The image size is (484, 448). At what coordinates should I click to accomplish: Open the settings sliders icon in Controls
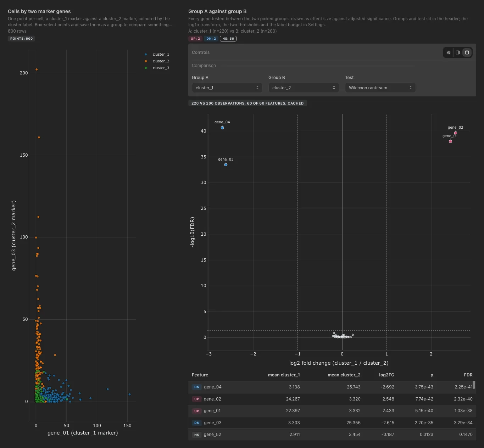449,52
